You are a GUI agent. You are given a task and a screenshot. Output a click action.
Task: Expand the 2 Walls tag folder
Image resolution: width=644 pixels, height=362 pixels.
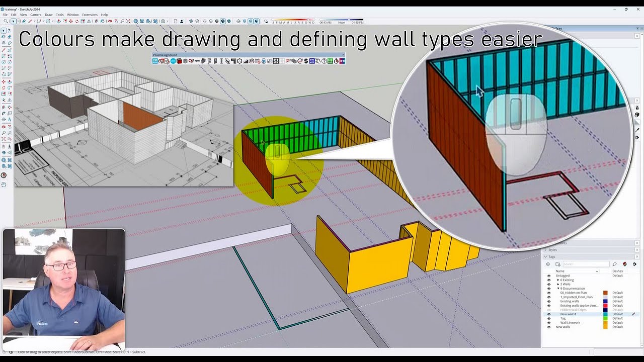click(558, 284)
